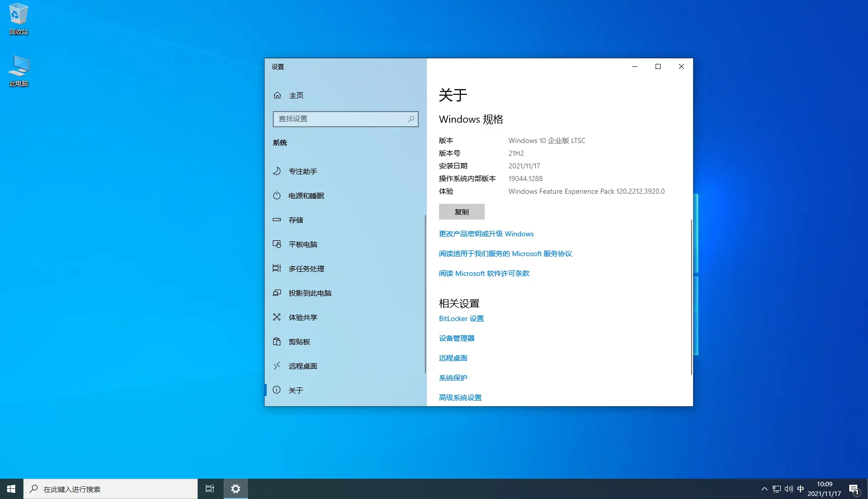Click the sidebar vertical scrollbar

tap(425, 294)
